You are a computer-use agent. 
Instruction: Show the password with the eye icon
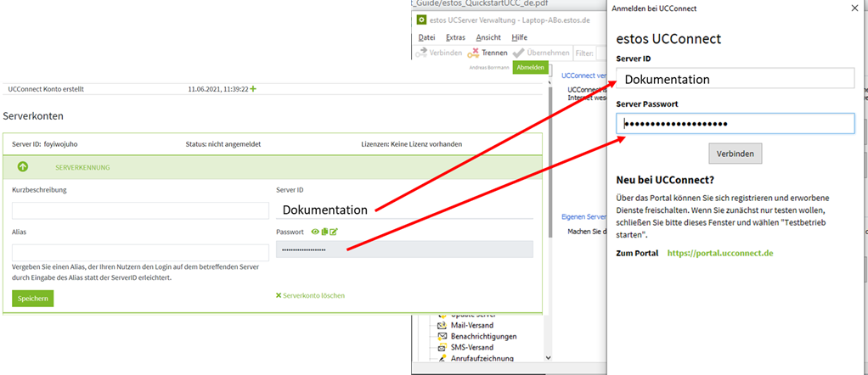coord(315,232)
